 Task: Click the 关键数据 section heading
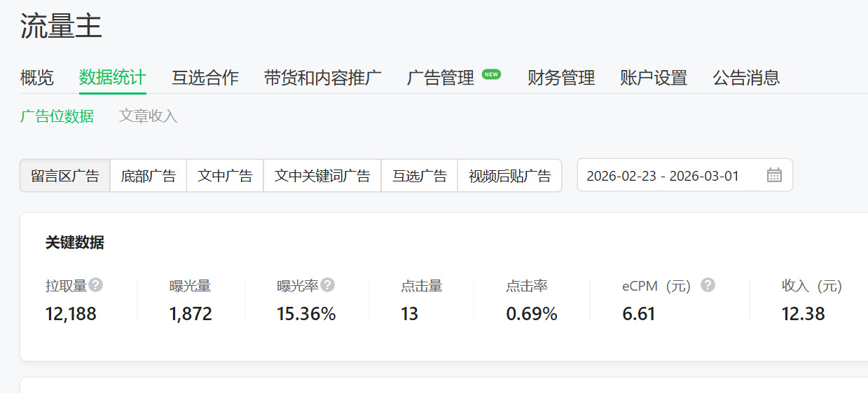click(x=75, y=242)
